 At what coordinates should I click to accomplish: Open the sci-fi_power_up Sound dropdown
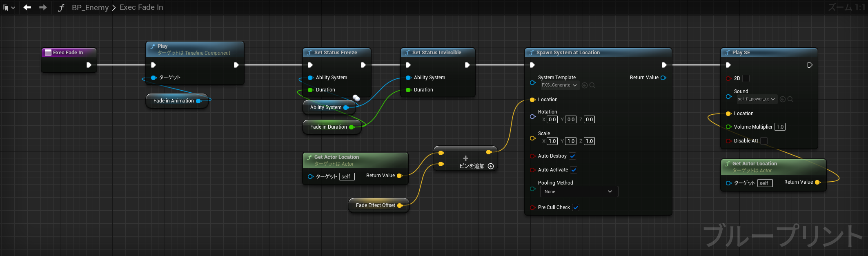[757, 99]
